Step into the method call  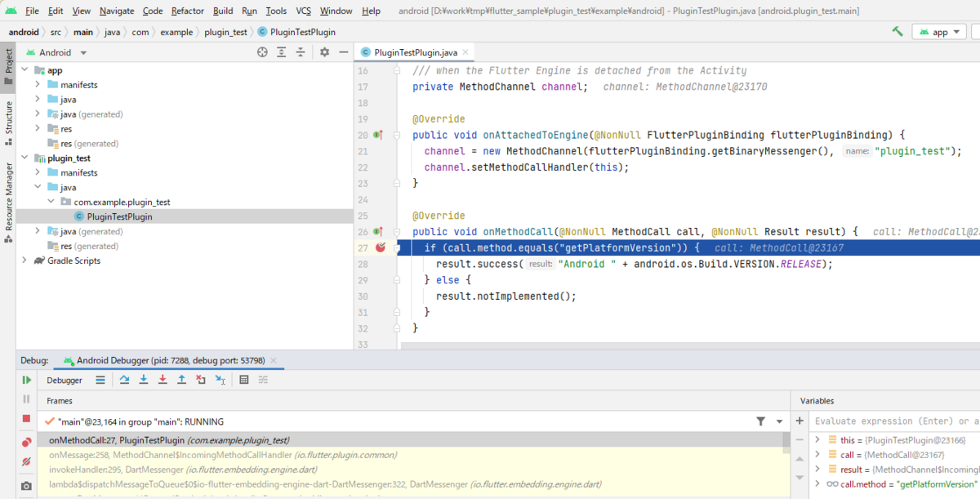[144, 380]
